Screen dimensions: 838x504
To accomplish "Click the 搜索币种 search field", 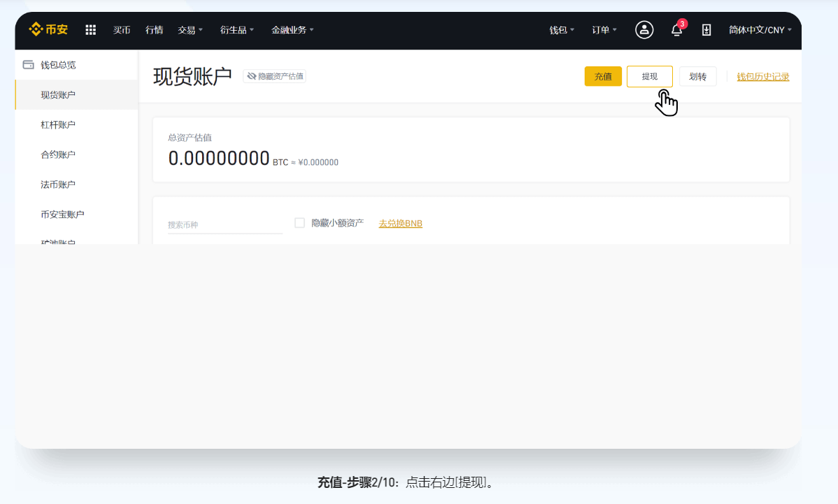I will point(224,225).
